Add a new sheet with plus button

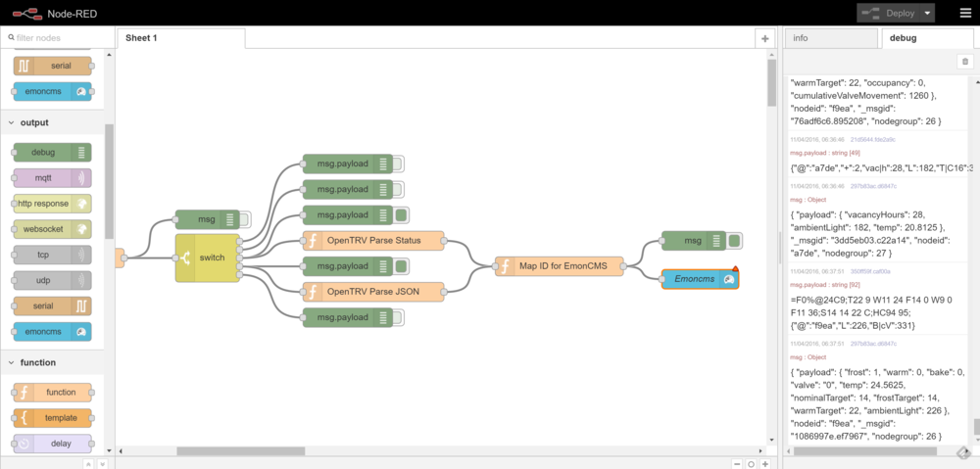point(764,38)
